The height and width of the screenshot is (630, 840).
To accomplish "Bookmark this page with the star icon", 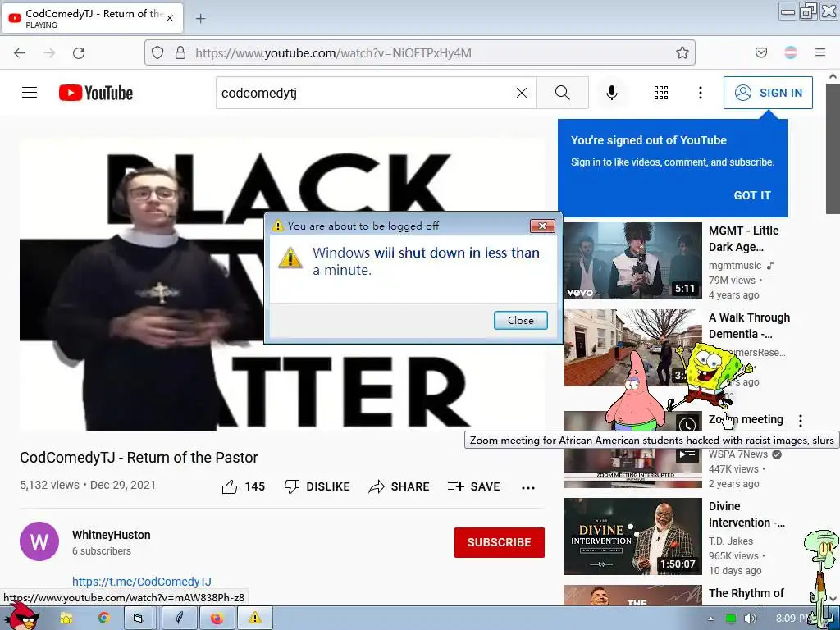I will pos(682,52).
